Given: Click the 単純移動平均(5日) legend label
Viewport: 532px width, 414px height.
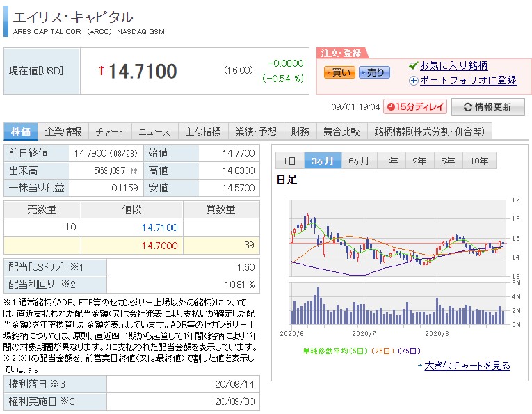Looking at the screenshot, I should pyautogui.click(x=335, y=351).
